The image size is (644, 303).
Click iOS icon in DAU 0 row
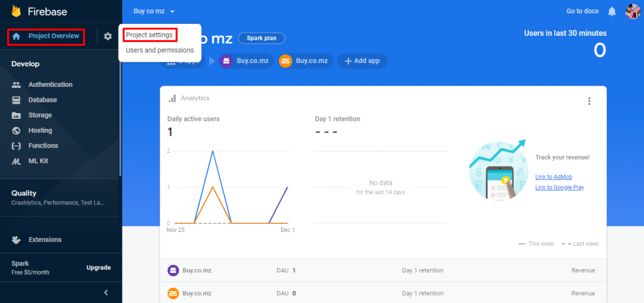[x=174, y=293]
